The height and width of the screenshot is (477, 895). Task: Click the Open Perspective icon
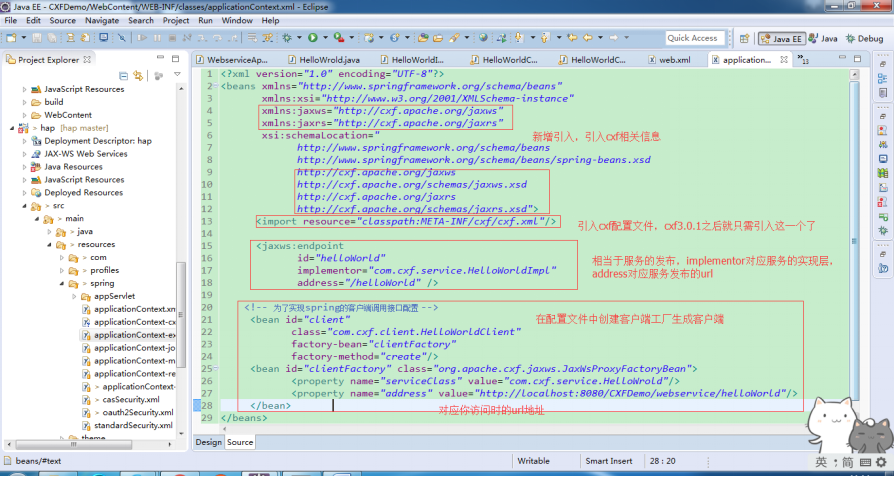click(744, 38)
